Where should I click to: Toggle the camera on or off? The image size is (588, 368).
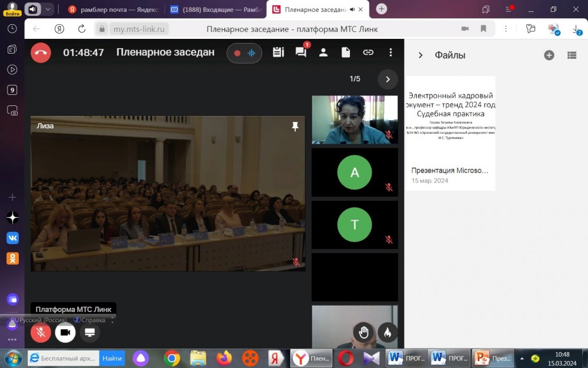(65, 332)
